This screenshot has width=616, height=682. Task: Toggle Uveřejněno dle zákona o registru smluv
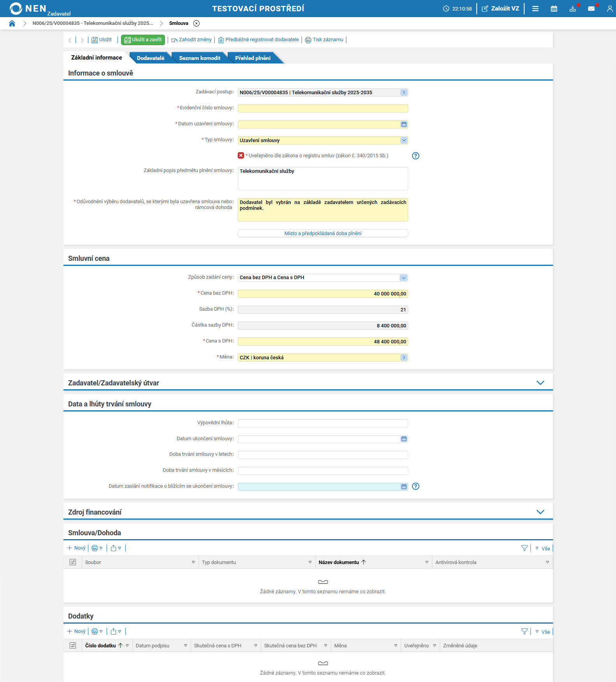click(241, 155)
